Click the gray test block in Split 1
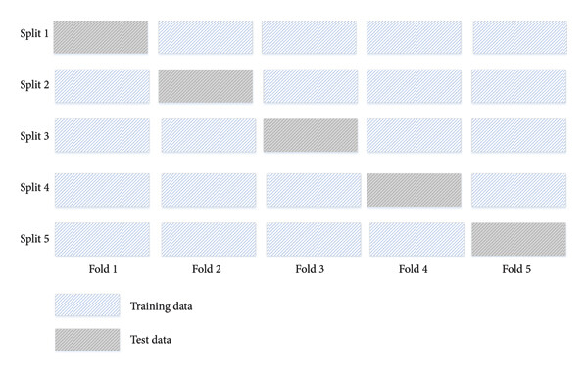Screen dimensions: 588x374 (x=101, y=37)
